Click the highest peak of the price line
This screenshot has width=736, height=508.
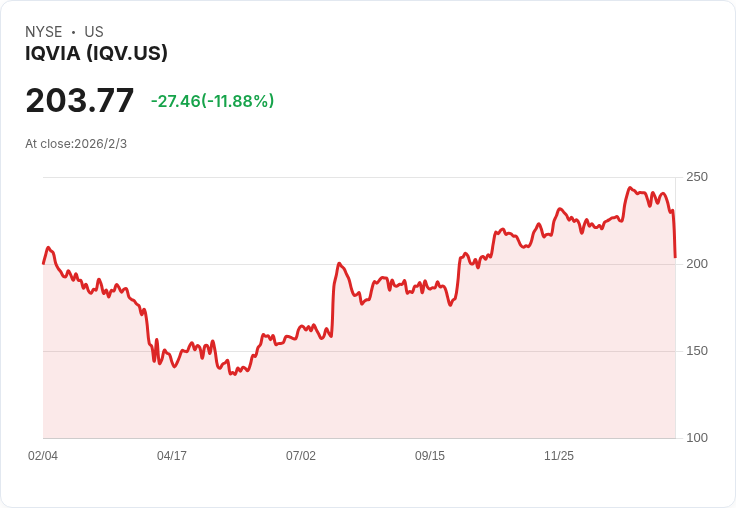(x=630, y=188)
